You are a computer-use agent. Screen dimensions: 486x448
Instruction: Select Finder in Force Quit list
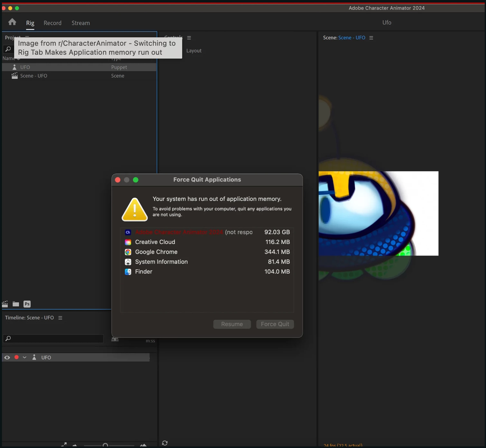(x=207, y=272)
